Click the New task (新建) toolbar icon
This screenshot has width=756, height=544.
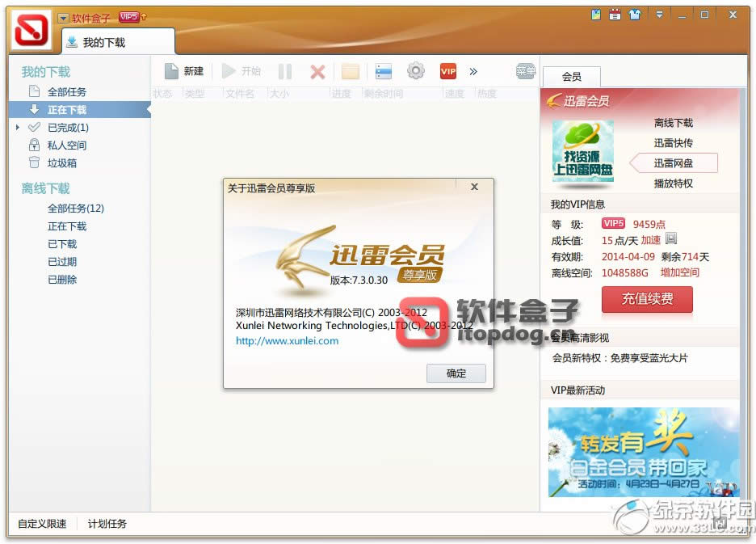[x=171, y=71]
